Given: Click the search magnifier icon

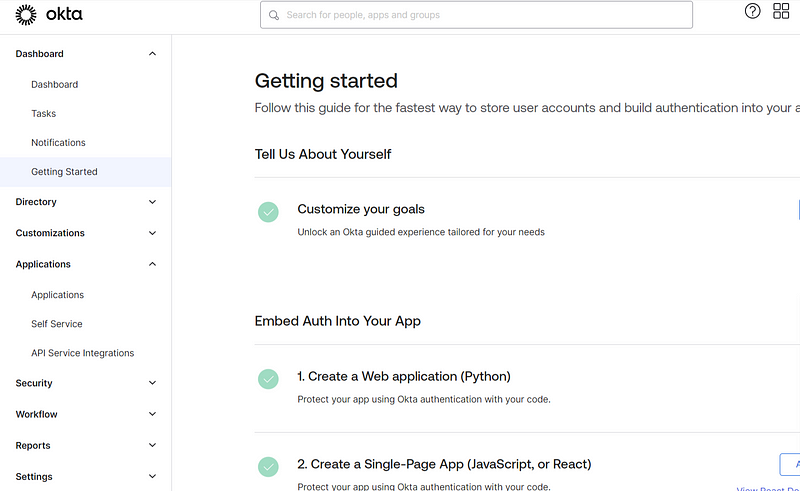Looking at the screenshot, I should pos(274,15).
